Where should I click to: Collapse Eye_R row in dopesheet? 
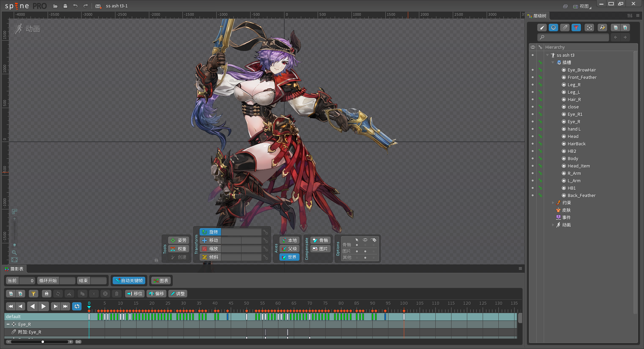(x=8, y=324)
